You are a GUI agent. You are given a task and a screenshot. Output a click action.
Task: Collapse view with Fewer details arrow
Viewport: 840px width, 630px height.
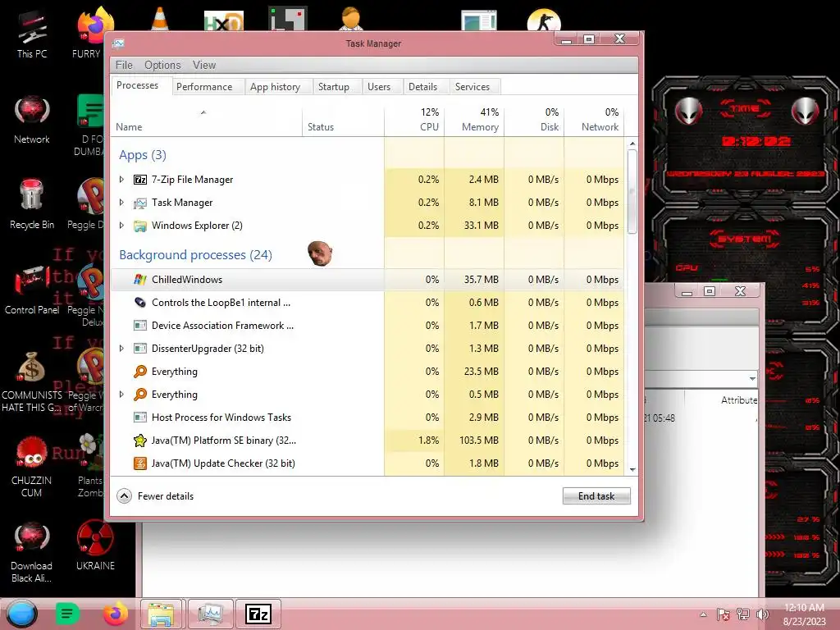click(x=124, y=496)
